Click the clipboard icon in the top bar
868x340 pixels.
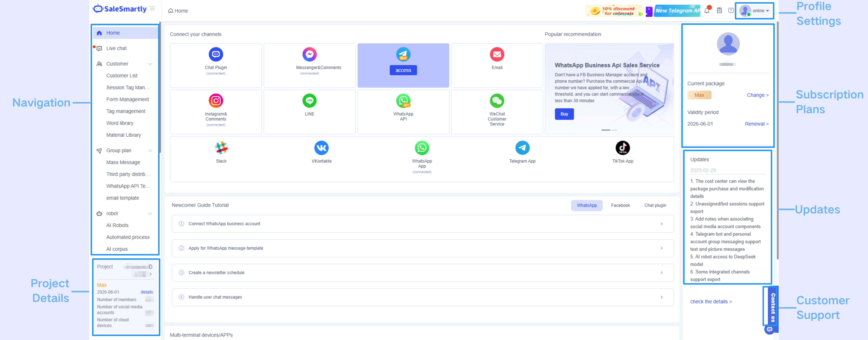(719, 11)
